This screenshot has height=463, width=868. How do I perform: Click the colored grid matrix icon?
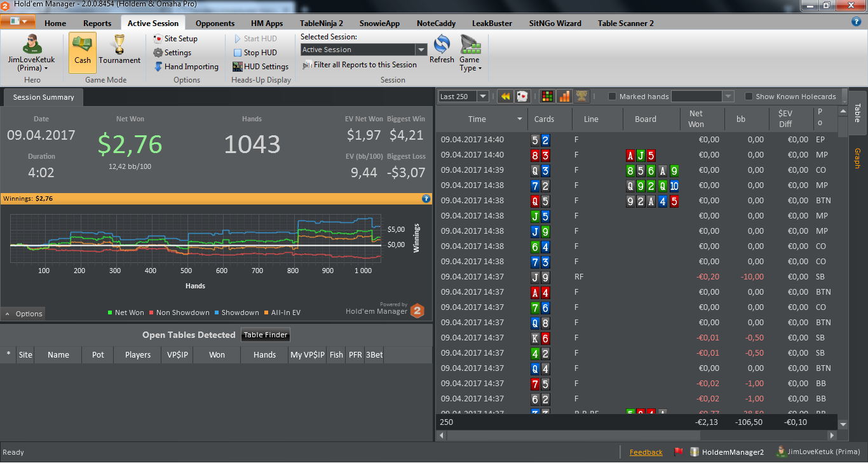click(546, 97)
